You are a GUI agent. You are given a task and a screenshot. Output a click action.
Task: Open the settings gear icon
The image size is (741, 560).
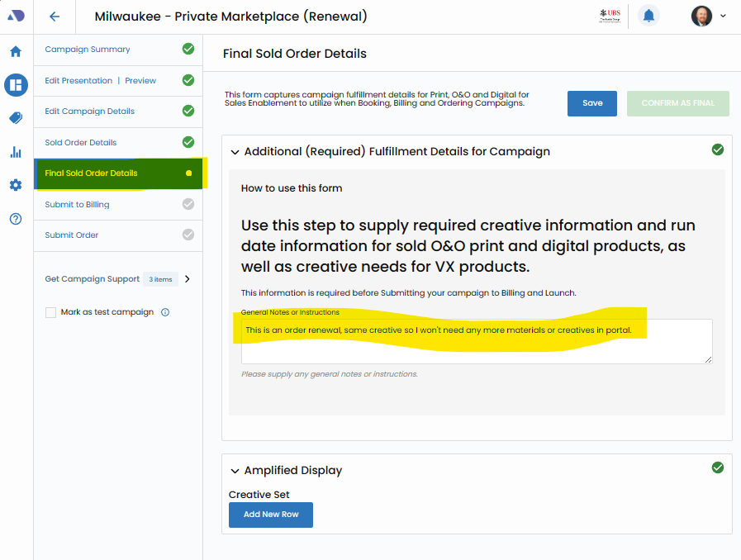point(16,185)
